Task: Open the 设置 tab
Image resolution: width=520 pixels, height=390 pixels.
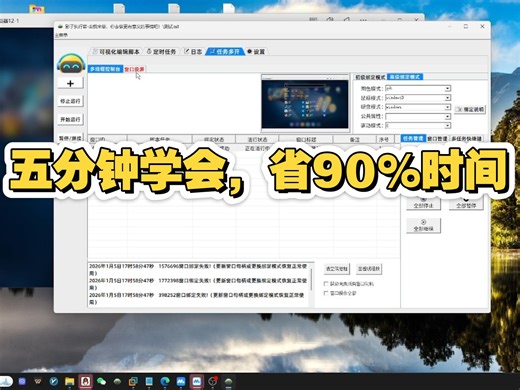Action: click(256, 52)
